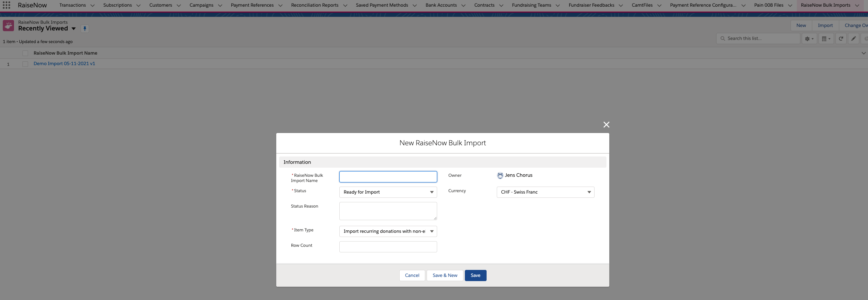The image size is (868, 300).
Task: Expand Reconciliation Reports tab chevron
Action: pyautogui.click(x=345, y=5)
